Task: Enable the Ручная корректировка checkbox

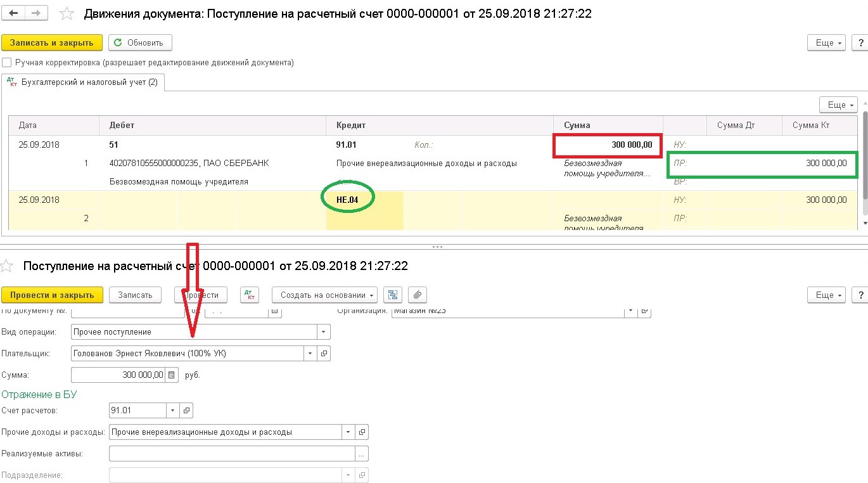Action: pyautogui.click(x=7, y=63)
